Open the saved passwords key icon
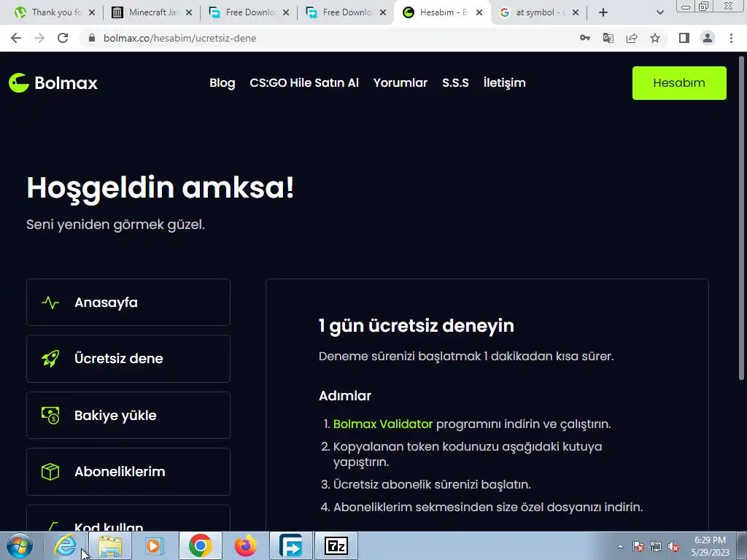Viewport: 747px width, 560px height. pos(585,38)
